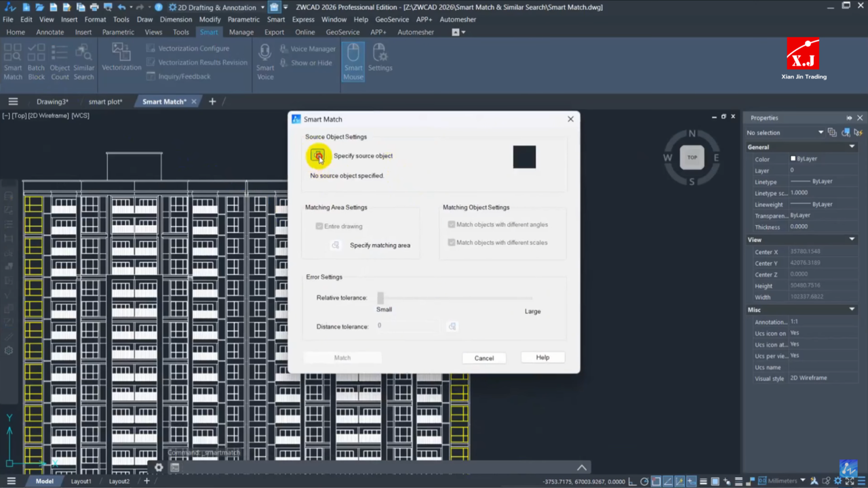This screenshot has width=868, height=488.
Task: Click the Help button in Smart Match
Action: [542, 358]
